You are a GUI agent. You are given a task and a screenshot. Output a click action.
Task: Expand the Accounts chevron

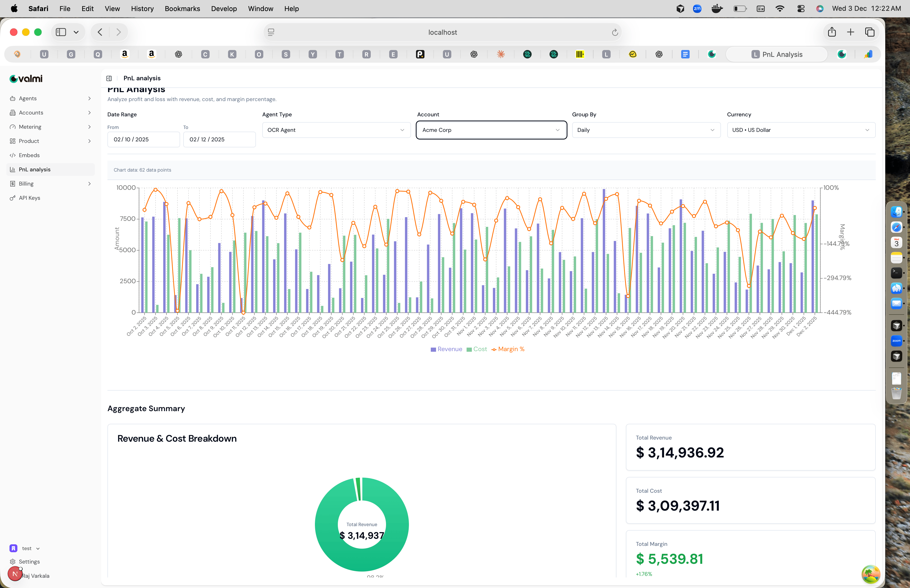click(x=89, y=113)
